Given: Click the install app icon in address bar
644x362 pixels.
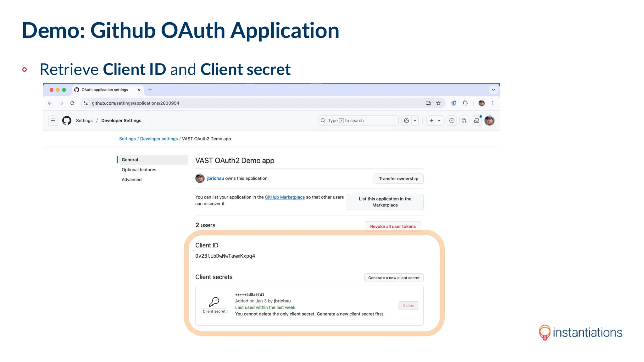Looking at the screenshot, I should [428, 103].
